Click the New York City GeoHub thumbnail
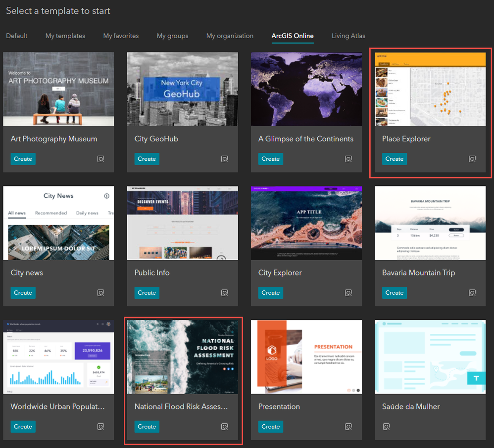This screenshot has height=448, width=494. coord(183,89)
